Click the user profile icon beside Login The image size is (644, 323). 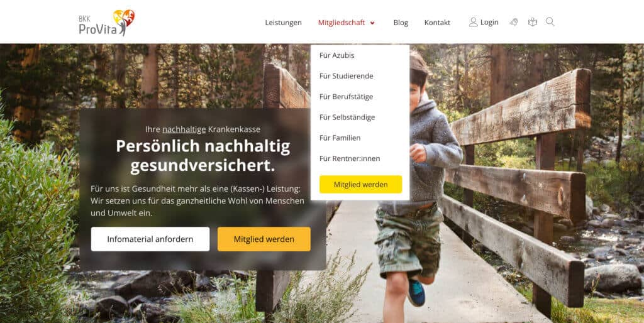[x=473, y=22]
